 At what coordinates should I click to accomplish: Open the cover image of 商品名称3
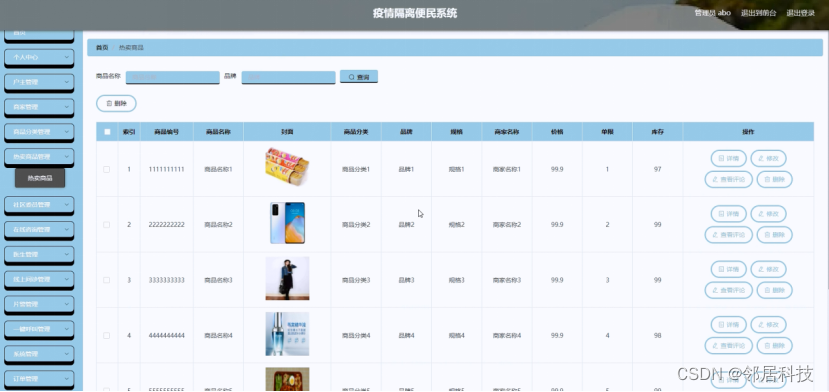pos(287,278)
